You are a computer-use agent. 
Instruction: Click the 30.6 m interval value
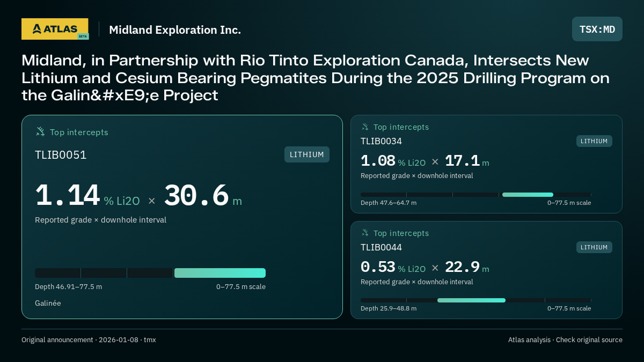pos(203,196)
